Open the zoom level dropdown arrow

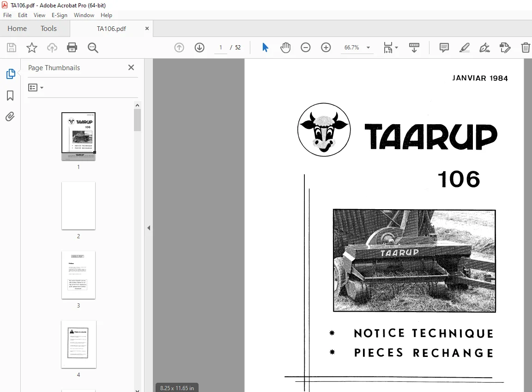(x=368, y=48)
